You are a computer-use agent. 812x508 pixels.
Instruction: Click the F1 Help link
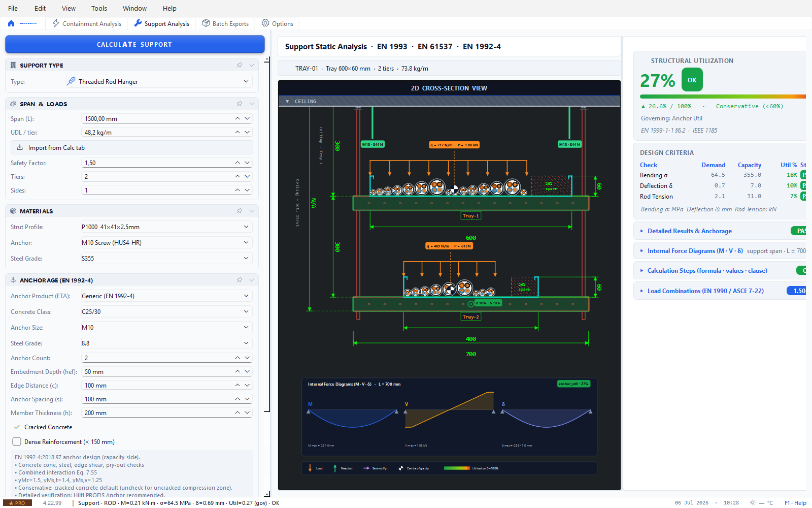[x=795, y=503]
